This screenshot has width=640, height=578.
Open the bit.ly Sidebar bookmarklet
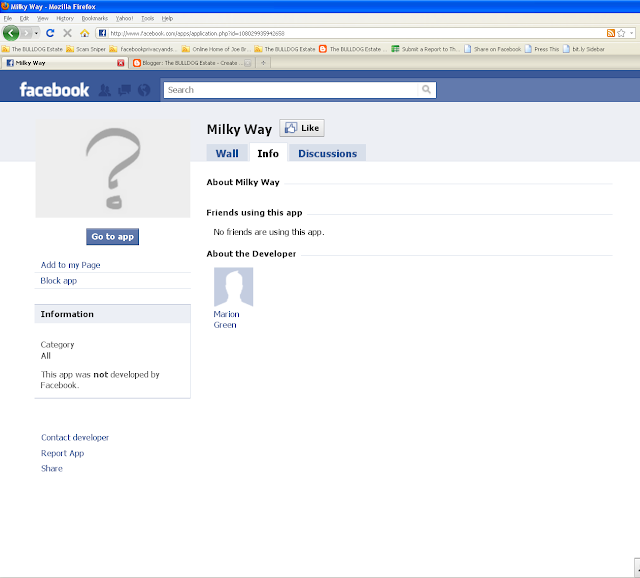(584, 49)
